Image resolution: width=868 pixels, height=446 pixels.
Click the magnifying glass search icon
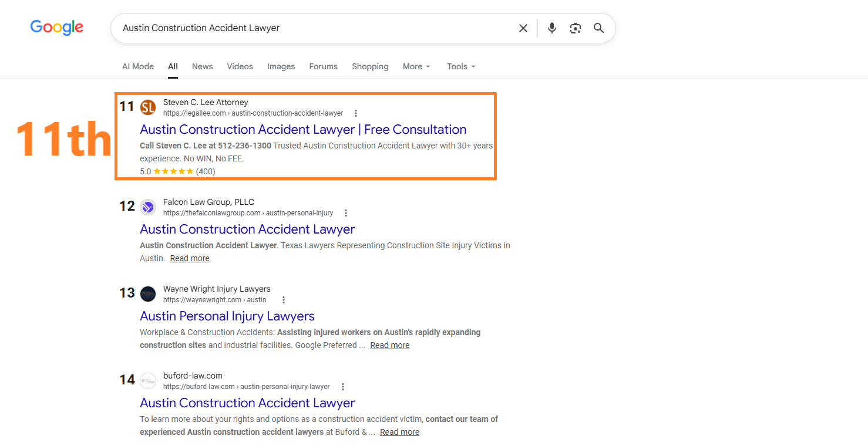coord(598,28)
